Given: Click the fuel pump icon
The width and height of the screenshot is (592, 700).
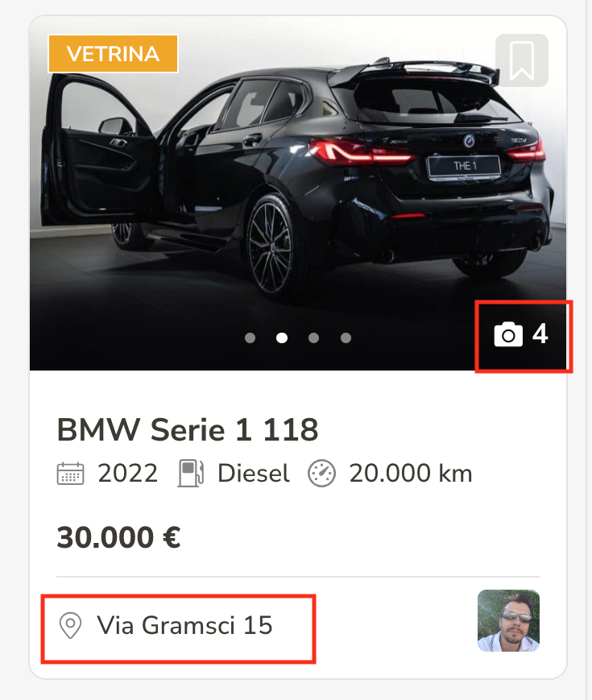Looking at the screenshot, I should pos(191,473).
